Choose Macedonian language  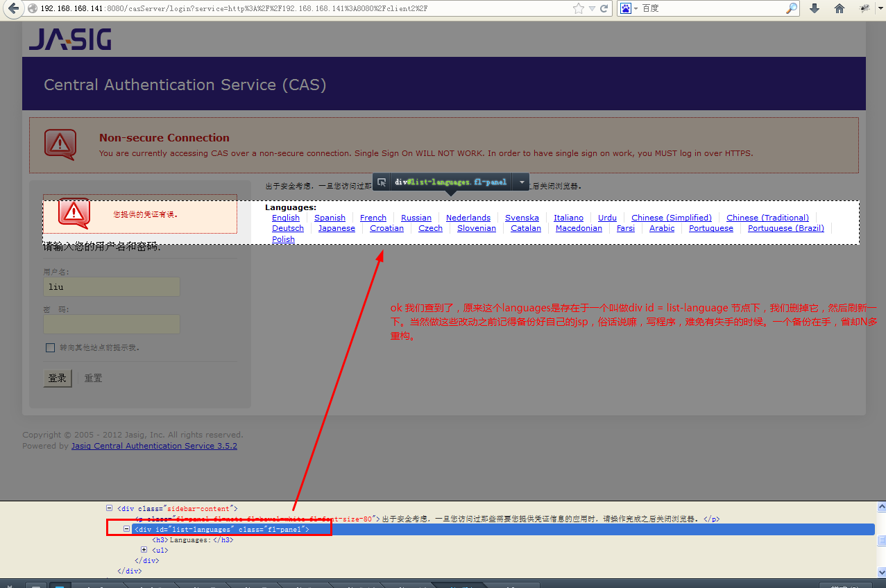point(579,228)
